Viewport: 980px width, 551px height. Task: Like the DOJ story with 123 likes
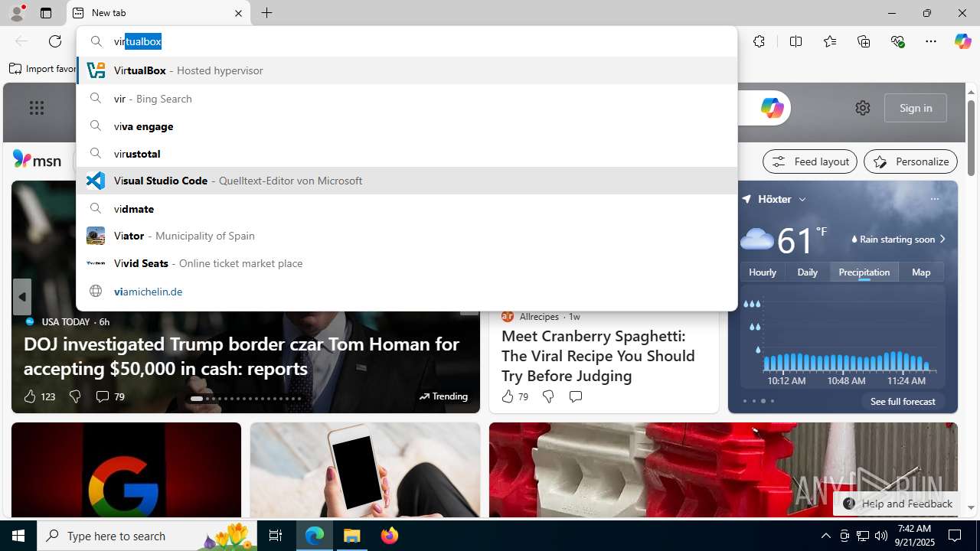coord(39,396)
